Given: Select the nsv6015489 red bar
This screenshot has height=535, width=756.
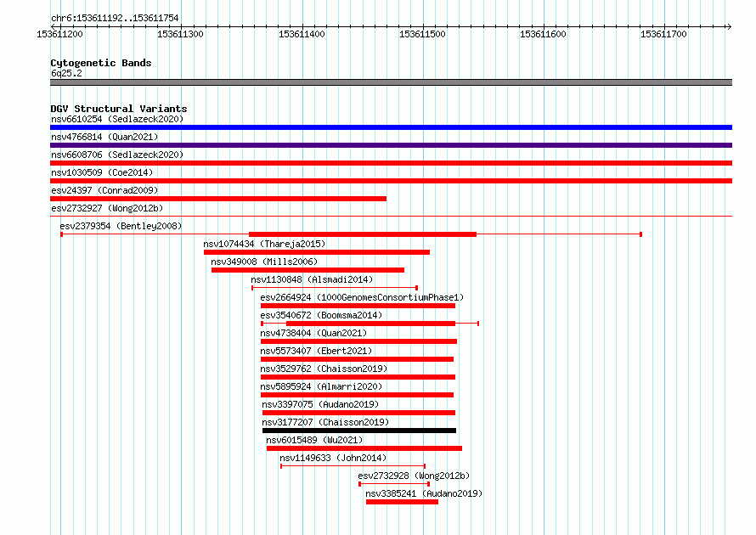Looking at the screenshot, I should click(364, 448).
